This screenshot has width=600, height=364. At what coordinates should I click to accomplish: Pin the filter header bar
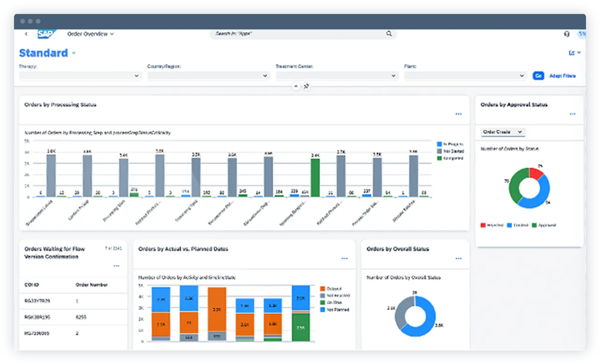pyautogui.click(x=306, y=86)
